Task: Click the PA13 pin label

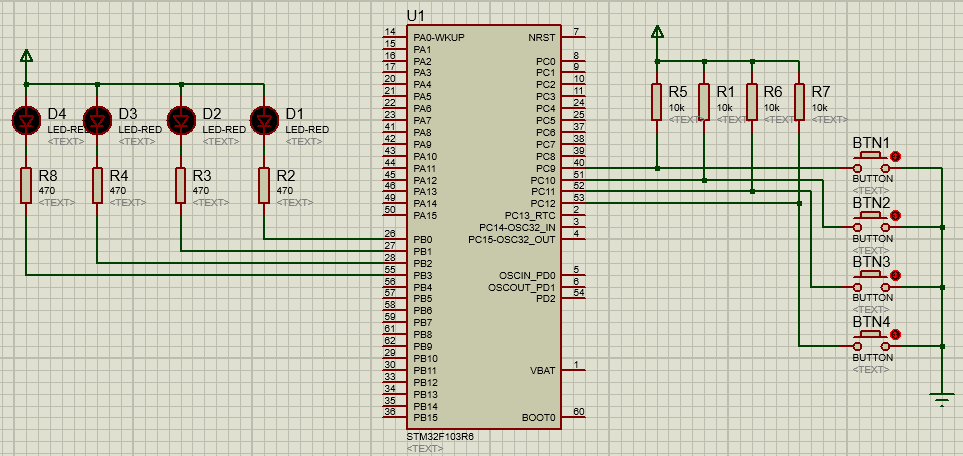Action: [425, 192]
